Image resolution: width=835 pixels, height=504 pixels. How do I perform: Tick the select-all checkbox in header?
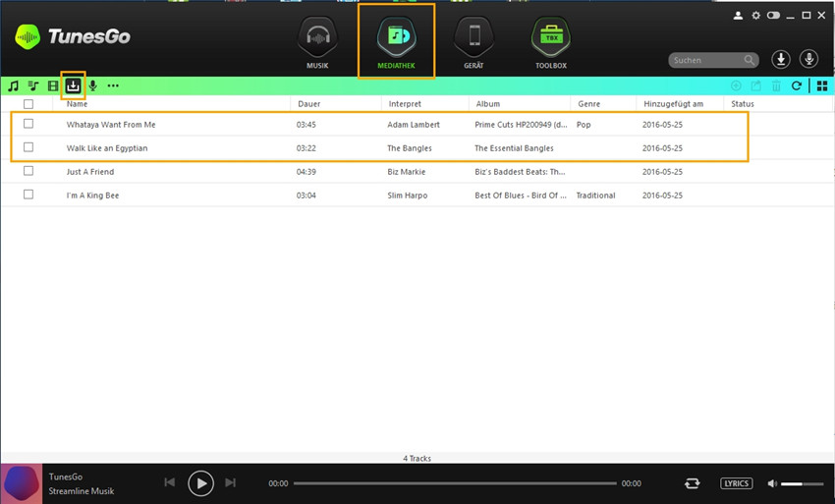tap(28, 104)
